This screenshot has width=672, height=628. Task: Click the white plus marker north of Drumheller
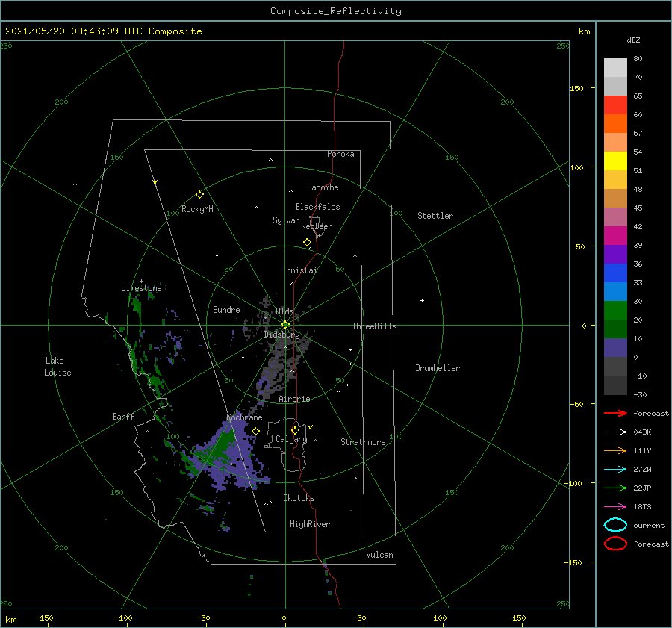(422, 300)
